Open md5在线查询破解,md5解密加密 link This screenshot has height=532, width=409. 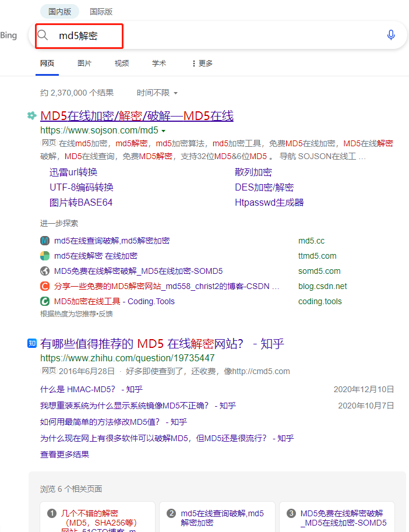[x=112, y=241]
